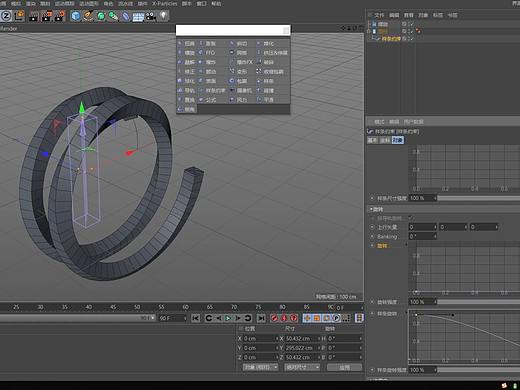Toggle the rotation keying icon

point(327,318)
